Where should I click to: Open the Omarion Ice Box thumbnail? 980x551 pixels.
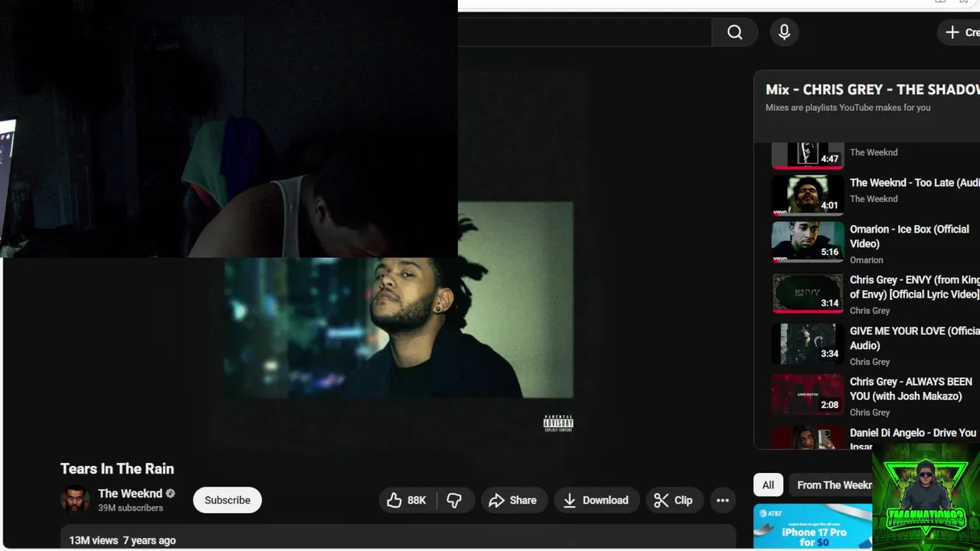coord(807,241)
